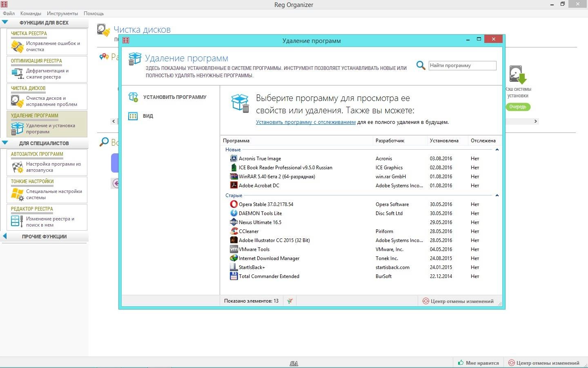This screenshot has width=588, height=368.
Task: Click the Adobe Acrobat DC icon
Action: click(234, 185)
